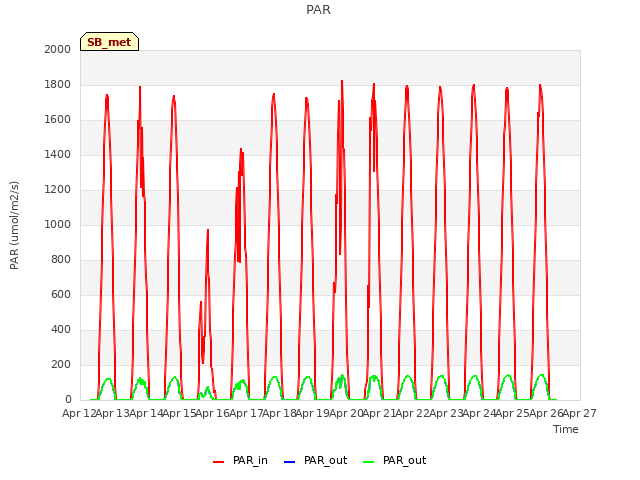640x480 pixels.
Task: Click the Apr 21 x-axis date label
Action: coord(380,413)
